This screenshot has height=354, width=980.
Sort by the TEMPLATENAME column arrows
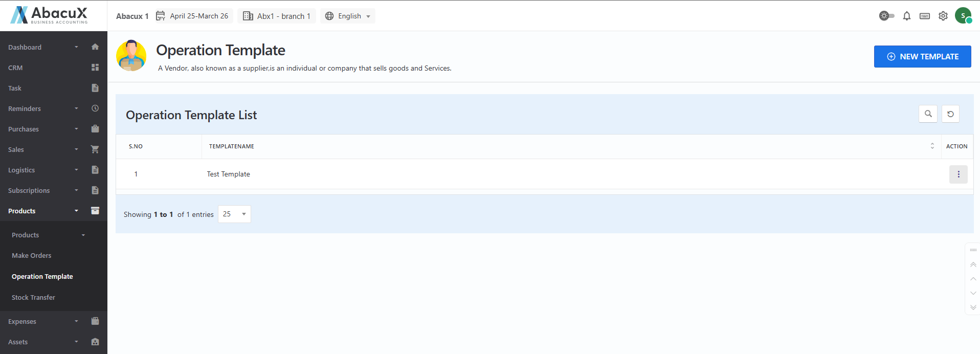[932, 146]
